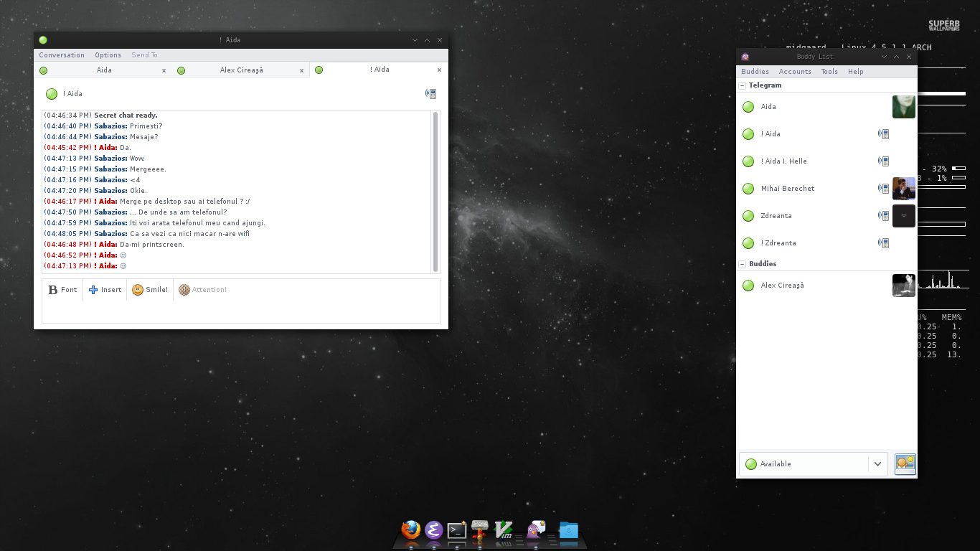The image size is (980, 551).
Task: Launch Vim from the dock
Action: click(x=504, y=530)
